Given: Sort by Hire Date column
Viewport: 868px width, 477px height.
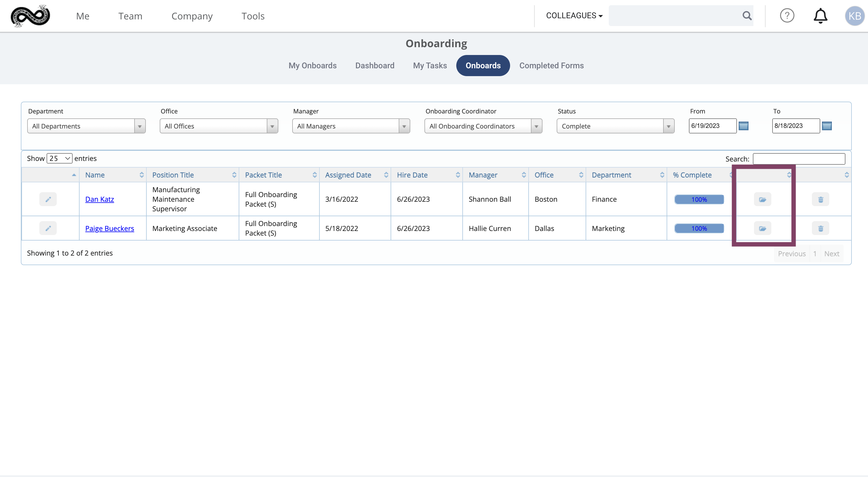Looking at the screenshot, I should [426, 175].
